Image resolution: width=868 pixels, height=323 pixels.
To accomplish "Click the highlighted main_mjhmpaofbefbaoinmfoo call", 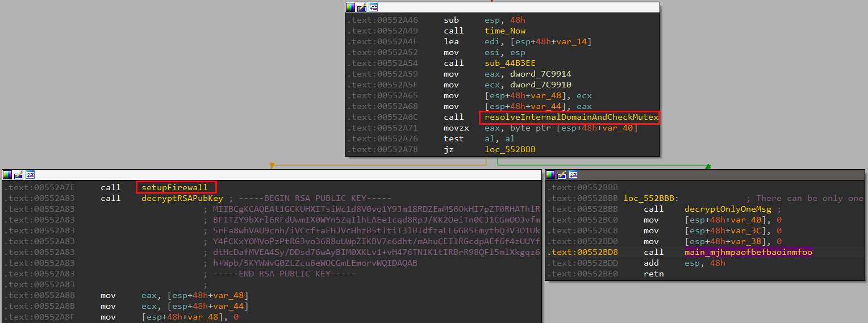I will click(x=748, y=252).
